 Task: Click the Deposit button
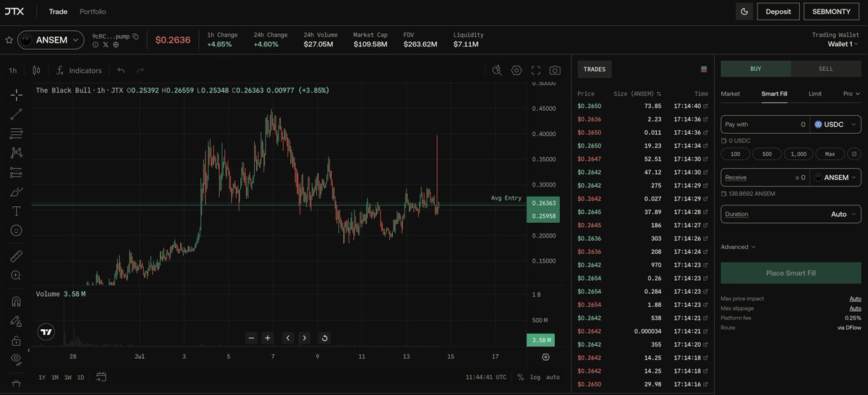779,12
